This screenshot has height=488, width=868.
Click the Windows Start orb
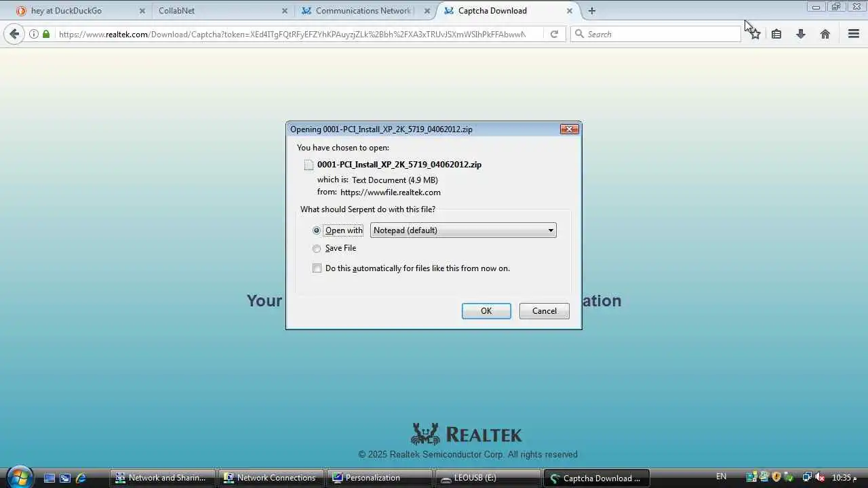pyautogui.click(x=19, y=476)
